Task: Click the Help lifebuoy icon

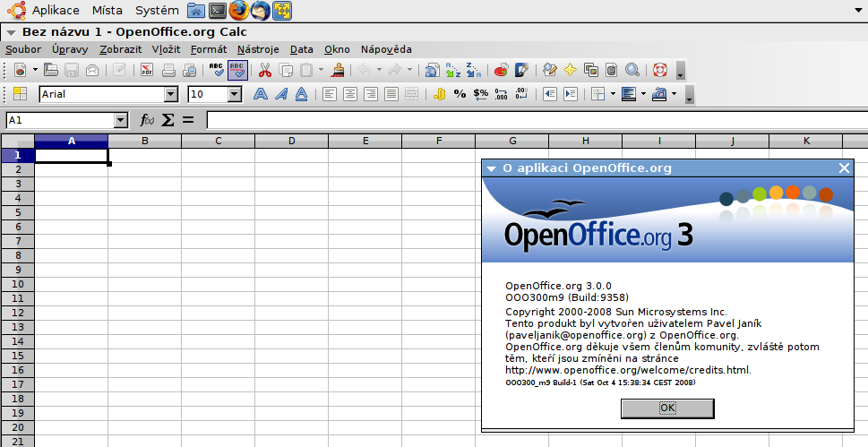Action: pyautogui.click(x=660, y=71)
